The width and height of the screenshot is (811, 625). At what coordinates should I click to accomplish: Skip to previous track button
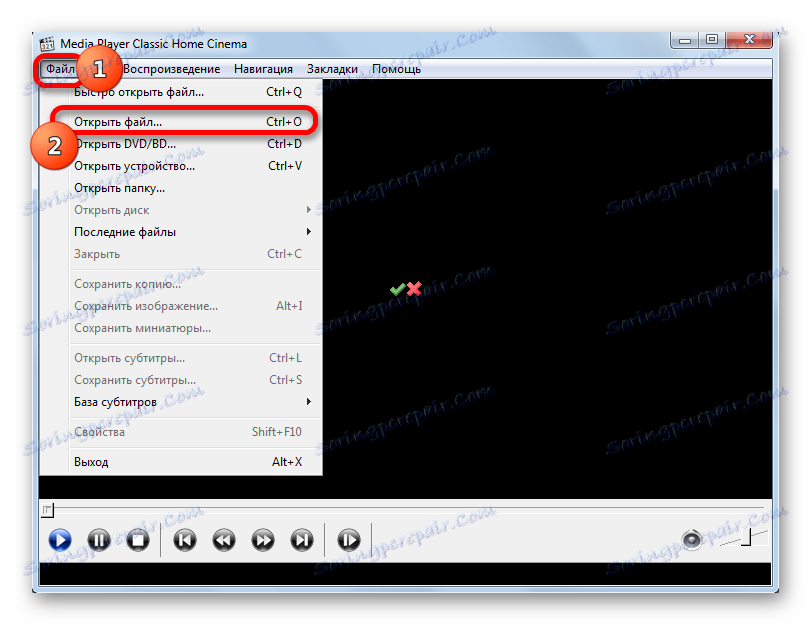[185, 540]
